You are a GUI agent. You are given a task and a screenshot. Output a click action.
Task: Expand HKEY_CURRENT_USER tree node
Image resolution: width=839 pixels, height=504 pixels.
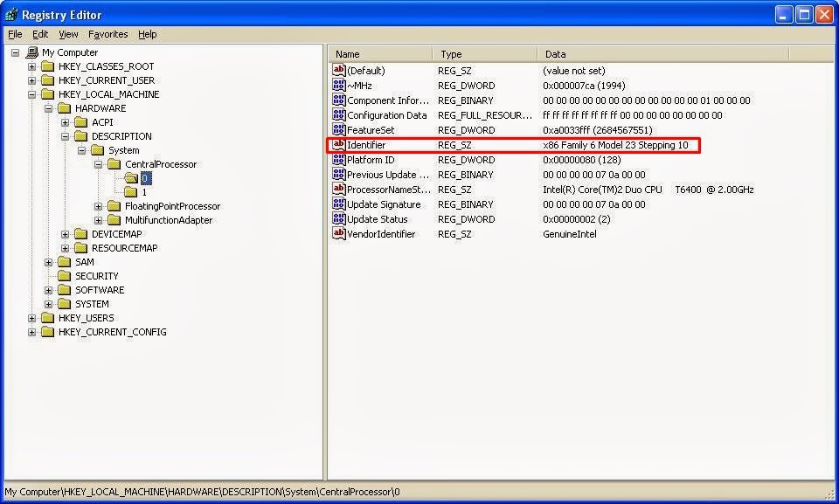(32, 80)
